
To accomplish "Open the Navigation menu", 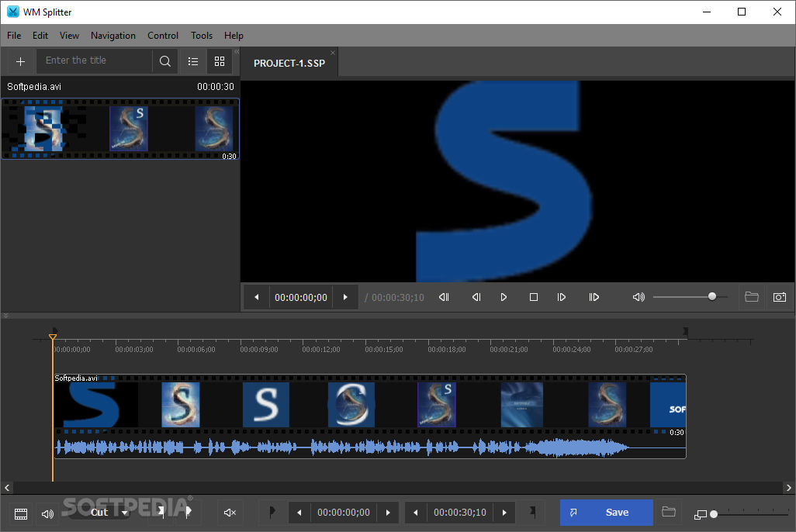I will pyautogui.click(x=113, y=36).
